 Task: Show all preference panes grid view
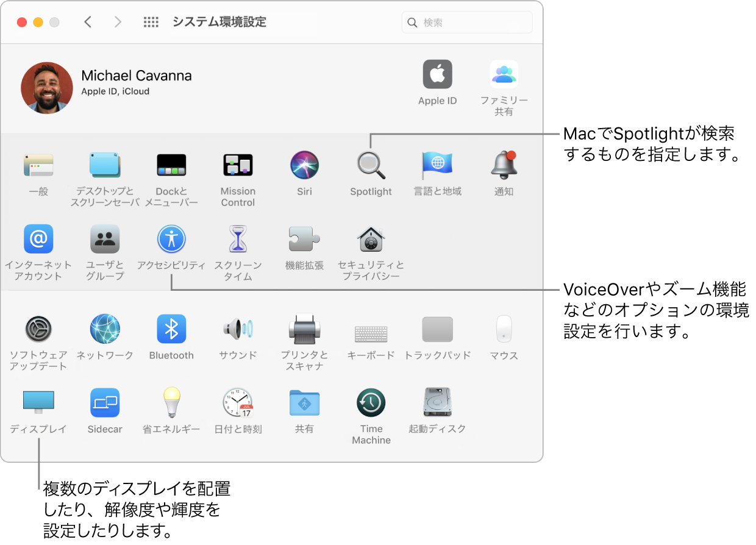pyautogui.click(x=151, y=21)
